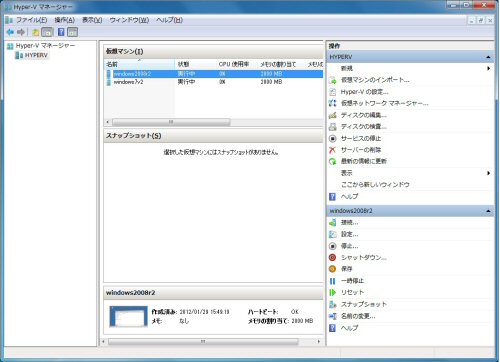Click the 停止 stop icon under windows2008r2
The width and height of the screenshot is (500, 362).
pyautogui.click(x=332, y=246)
